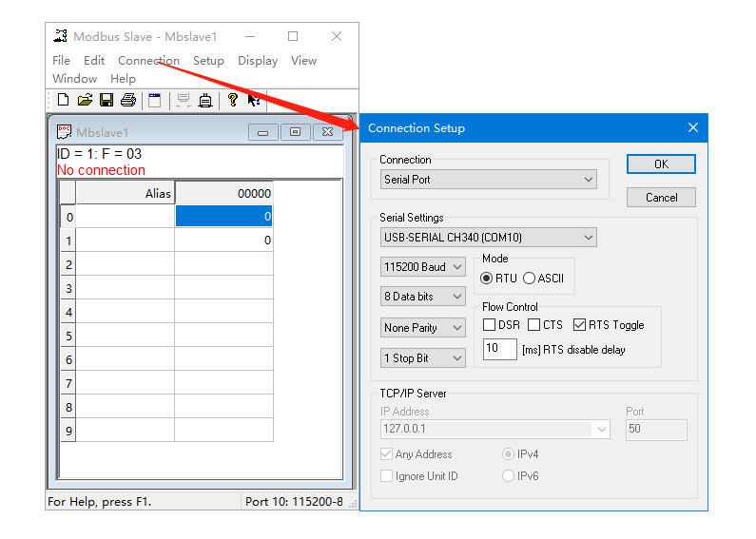Open the Setup menu

tap(208, 61)
